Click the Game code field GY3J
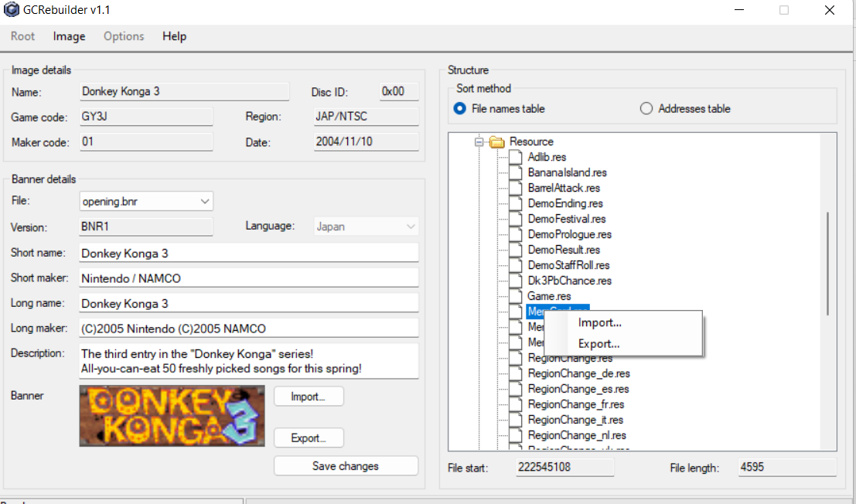Screen dimensions: 856x504 146,117
